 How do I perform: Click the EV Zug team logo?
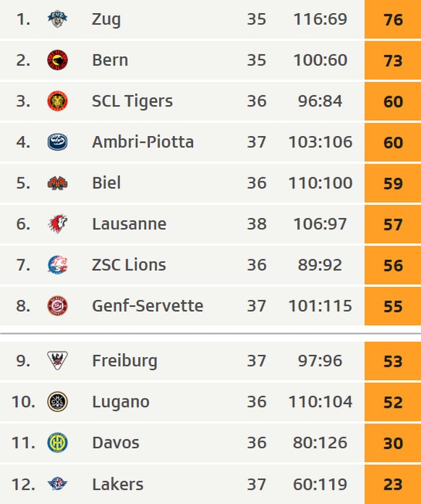pos(57,19)
